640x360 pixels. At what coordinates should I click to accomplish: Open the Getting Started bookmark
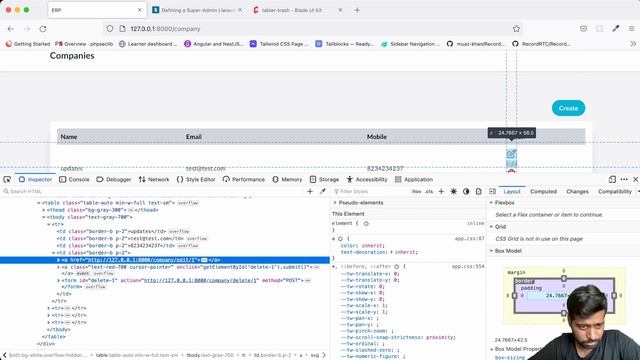(28, 44)
